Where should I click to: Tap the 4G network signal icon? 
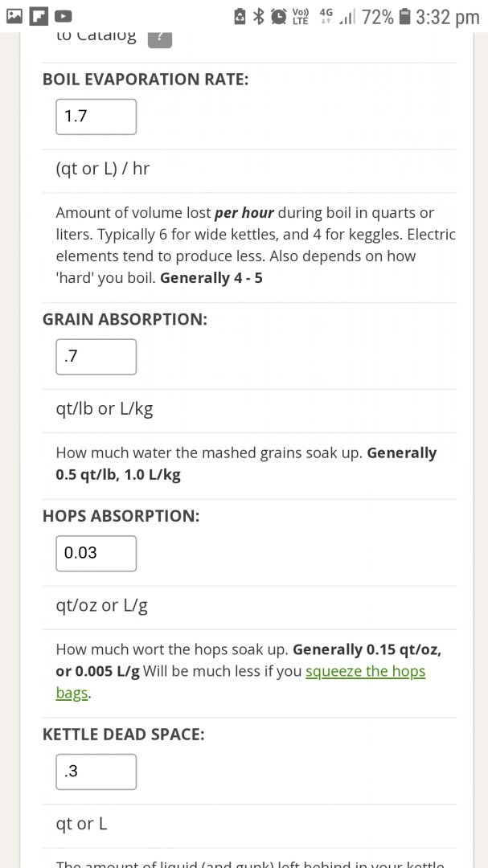[326, 15]
